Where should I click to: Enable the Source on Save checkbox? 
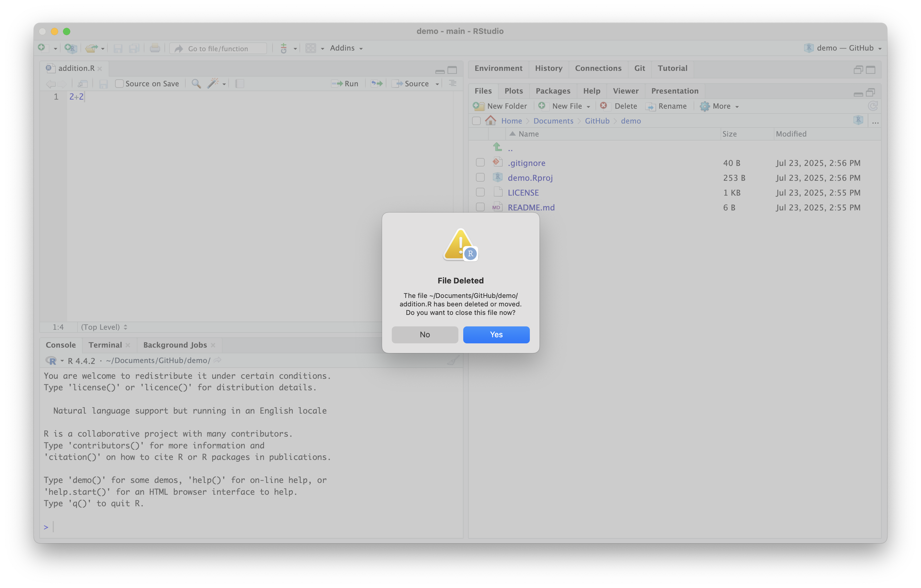point(119,83)
